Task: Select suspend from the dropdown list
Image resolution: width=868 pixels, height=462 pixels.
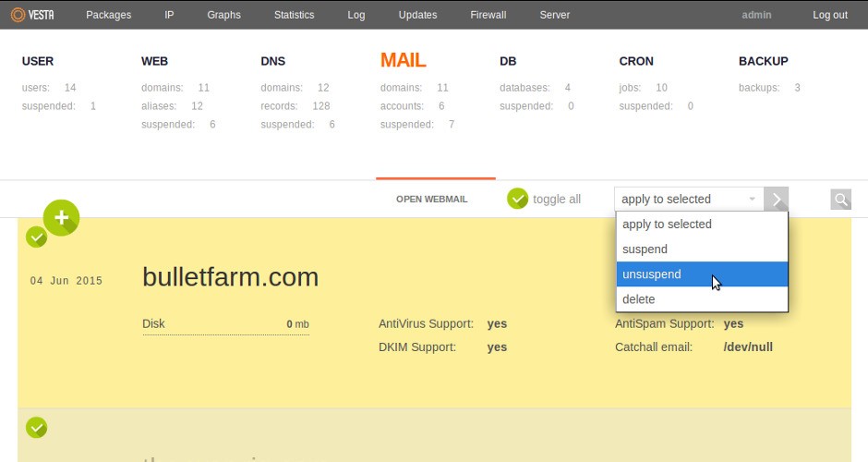Action: coord(702,249)
